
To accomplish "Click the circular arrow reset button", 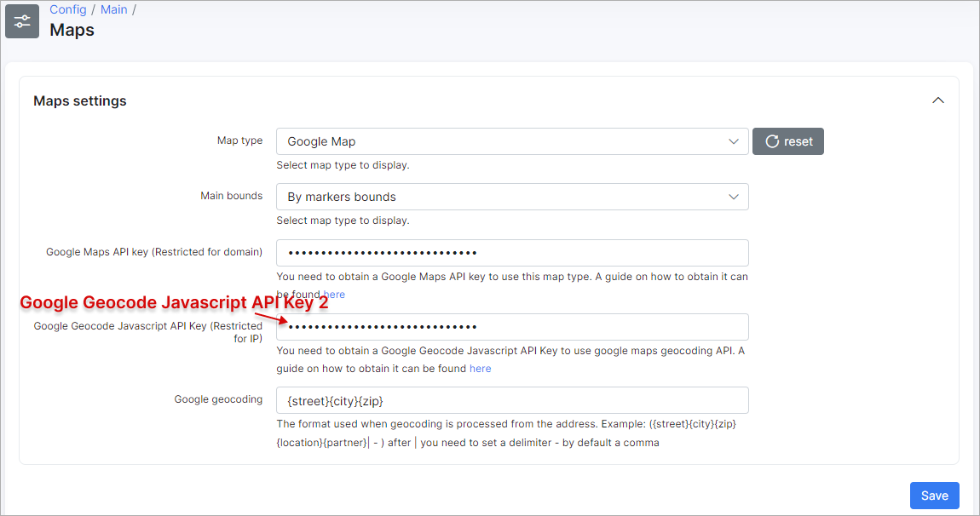I will 787,141.
